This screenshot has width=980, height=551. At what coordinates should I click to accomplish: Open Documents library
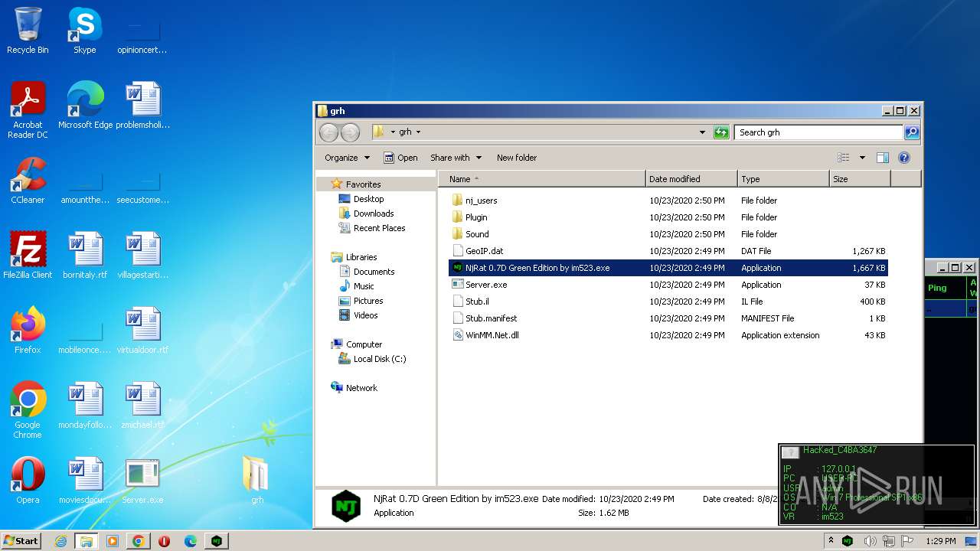point(367,272)
